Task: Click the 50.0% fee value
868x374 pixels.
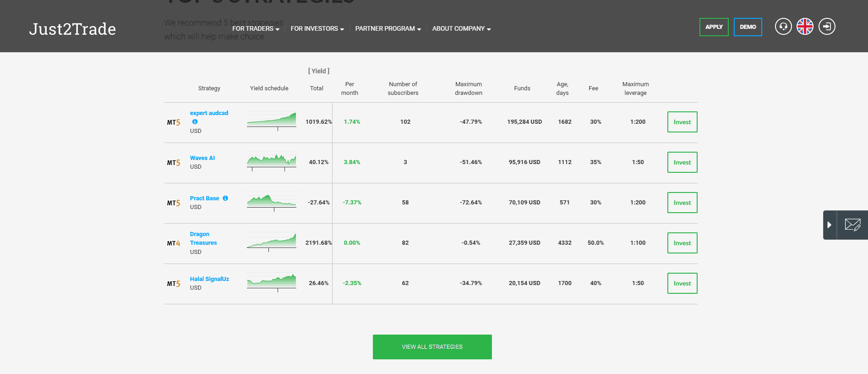Action: pos(596,243)
